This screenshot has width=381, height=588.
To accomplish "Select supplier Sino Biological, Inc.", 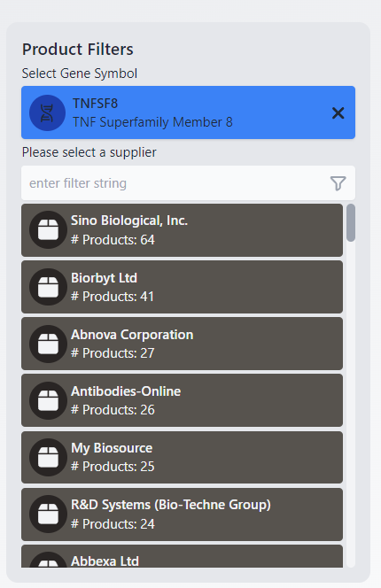I will (182, 230).
